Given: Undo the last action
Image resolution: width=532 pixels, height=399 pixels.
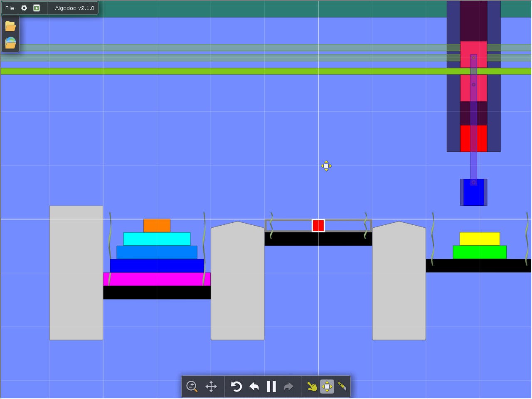Looking at the screenshot, I should pyautogui.click(x=254, y=387).
